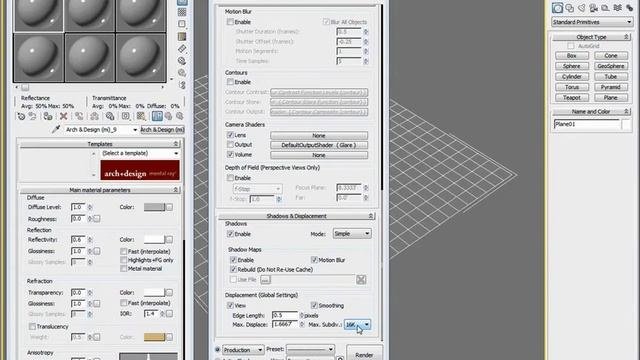Screen dimensions: 640x360
Task: Select Space Warps category in Create panel
Action: (618, 8)
